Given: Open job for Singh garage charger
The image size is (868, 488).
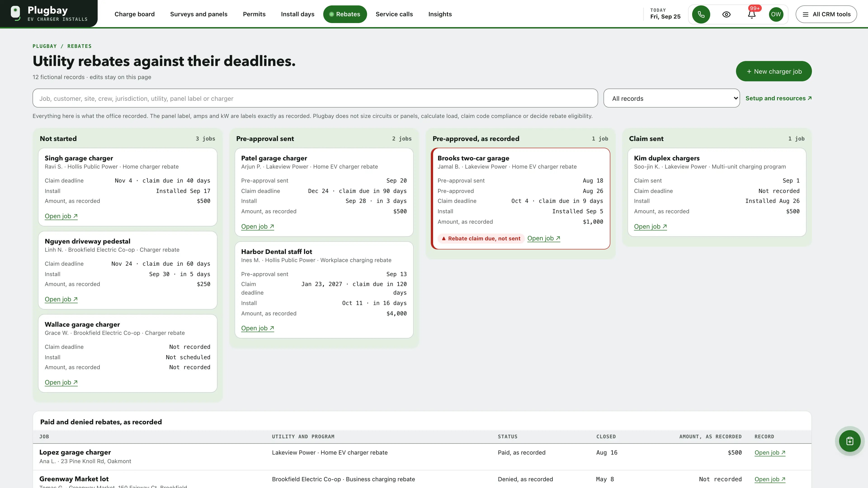Looking at the screenshot, I should [x=61, y=216].
